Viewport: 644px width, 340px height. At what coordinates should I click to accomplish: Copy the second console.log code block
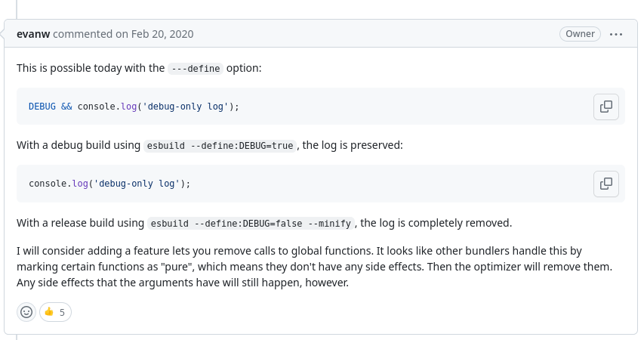[x=605, y=184]
